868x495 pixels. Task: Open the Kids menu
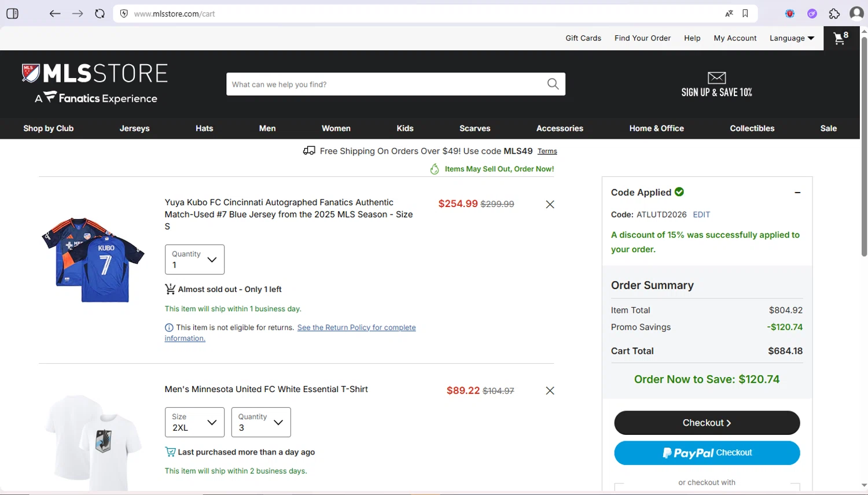(405, 128)
